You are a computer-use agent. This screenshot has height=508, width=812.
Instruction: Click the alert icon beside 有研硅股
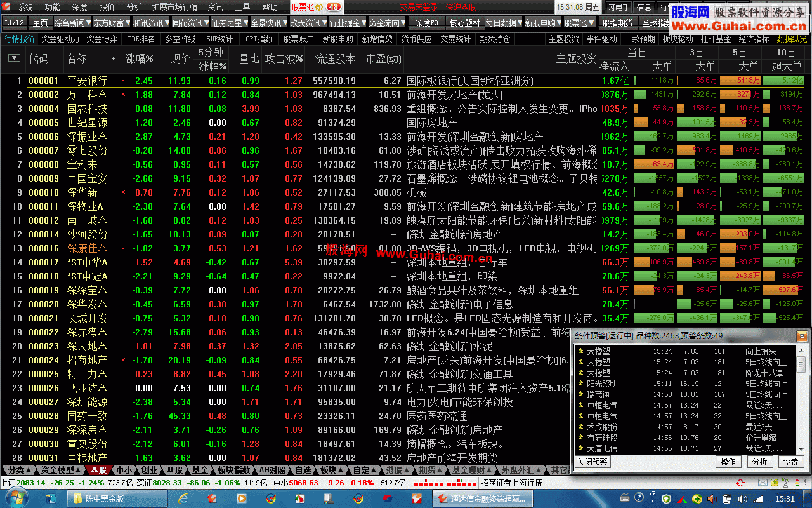tap(580, 438)
